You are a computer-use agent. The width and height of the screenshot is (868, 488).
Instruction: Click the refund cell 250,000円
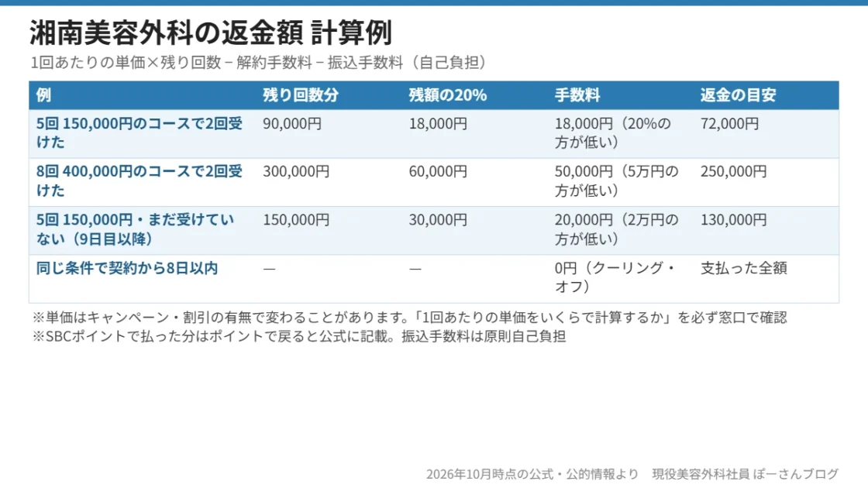coord(733,171)
